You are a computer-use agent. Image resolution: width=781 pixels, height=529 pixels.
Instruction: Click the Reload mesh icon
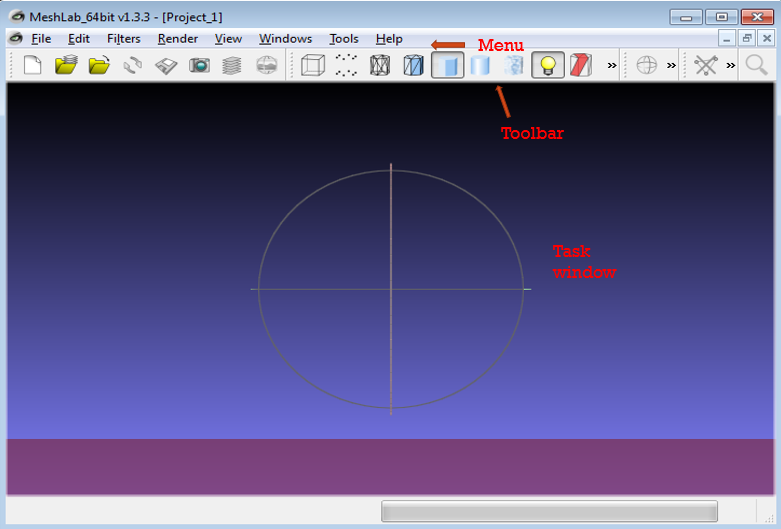point(133,66)
